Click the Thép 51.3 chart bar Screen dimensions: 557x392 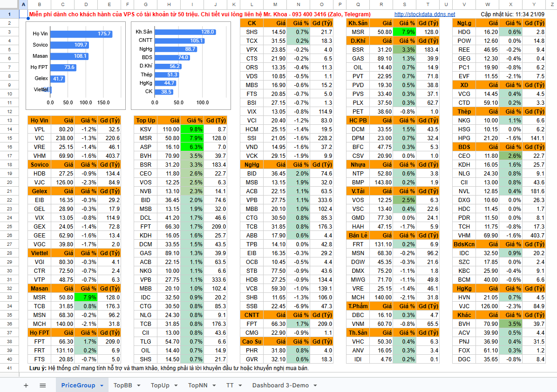click(167, 74)
